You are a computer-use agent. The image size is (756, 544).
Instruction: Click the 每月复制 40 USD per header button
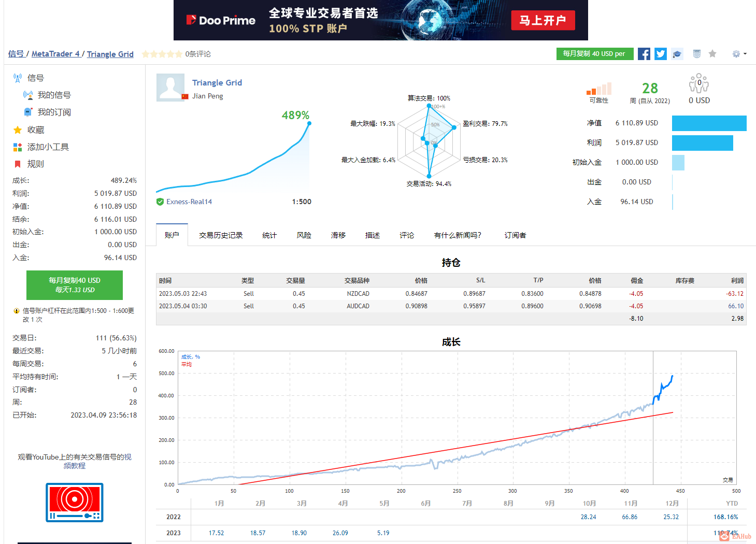pos(595,54)
